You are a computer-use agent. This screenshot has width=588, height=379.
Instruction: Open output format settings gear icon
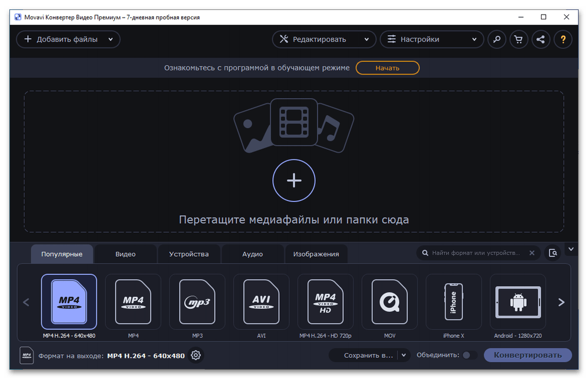click(x=196, y=355)
